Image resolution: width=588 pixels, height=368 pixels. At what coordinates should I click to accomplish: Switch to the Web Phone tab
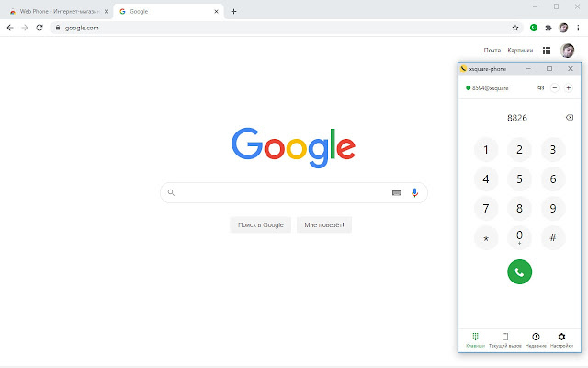pos(56,12)
